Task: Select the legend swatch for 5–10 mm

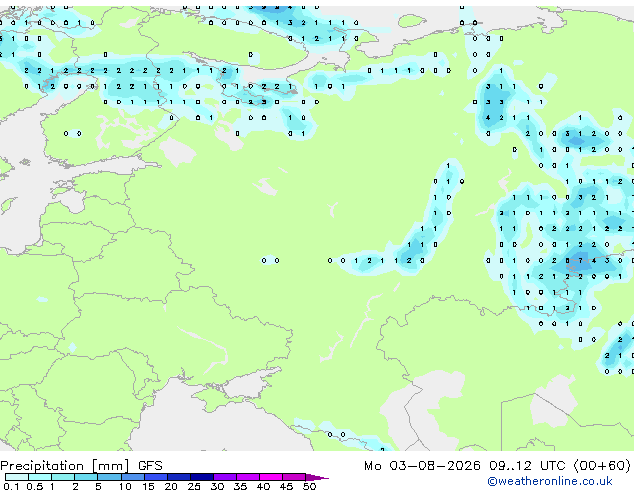Action: tap(109, 477)
